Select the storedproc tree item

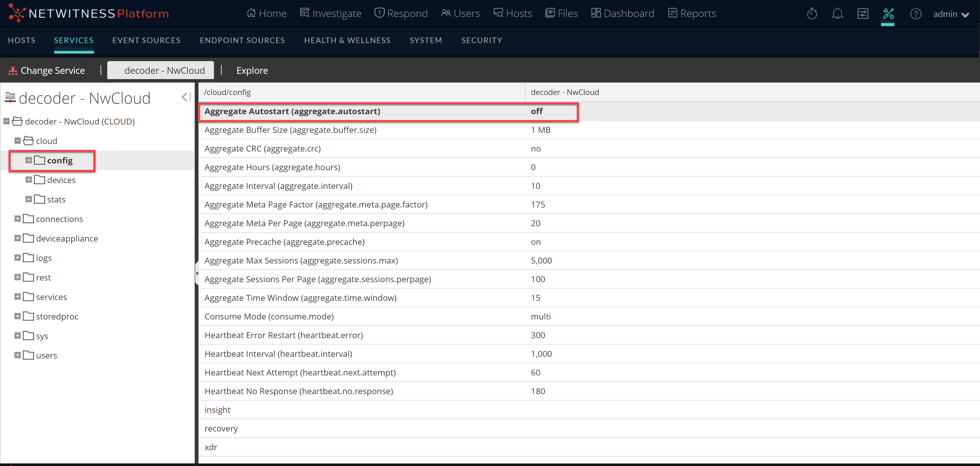57,316
